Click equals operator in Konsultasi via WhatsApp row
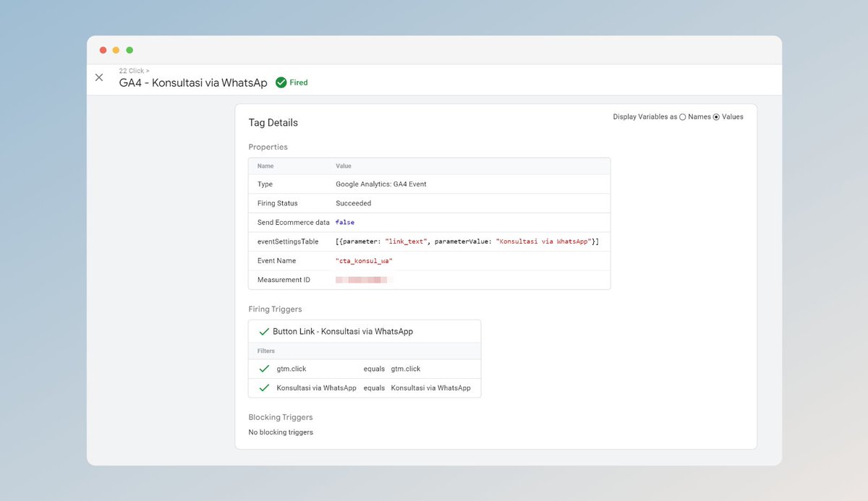 (x=374, y=387)
